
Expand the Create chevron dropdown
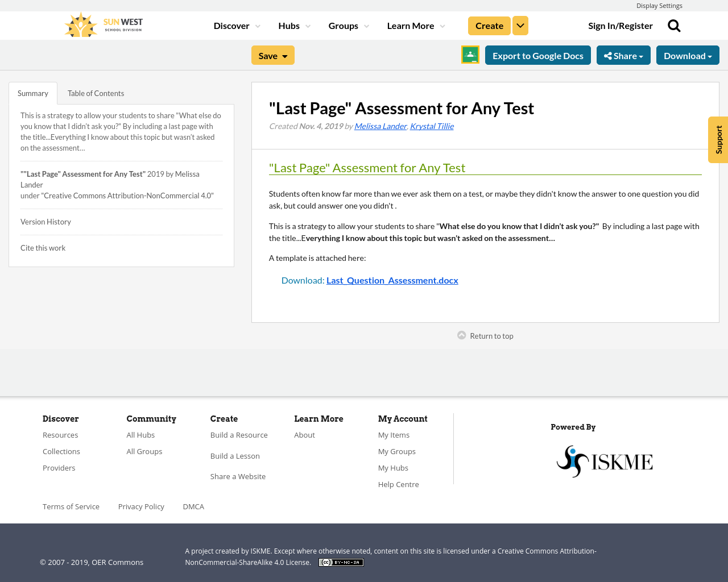click(520, 25)
